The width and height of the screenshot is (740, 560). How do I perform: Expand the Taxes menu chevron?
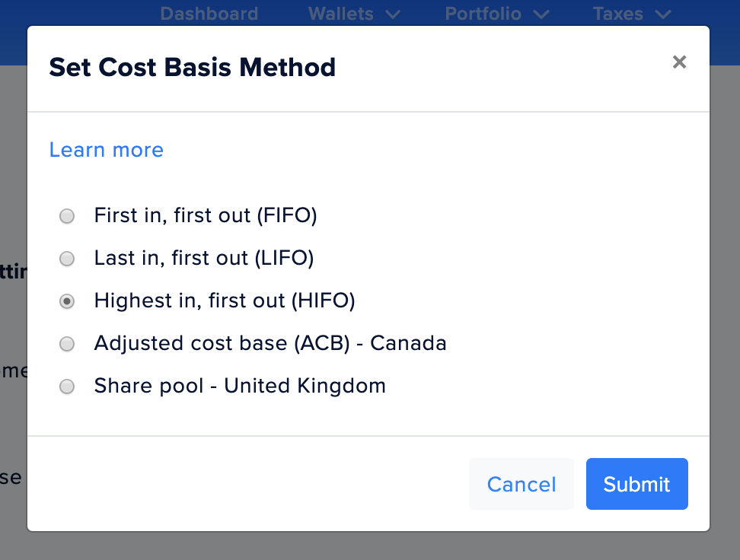662,14
